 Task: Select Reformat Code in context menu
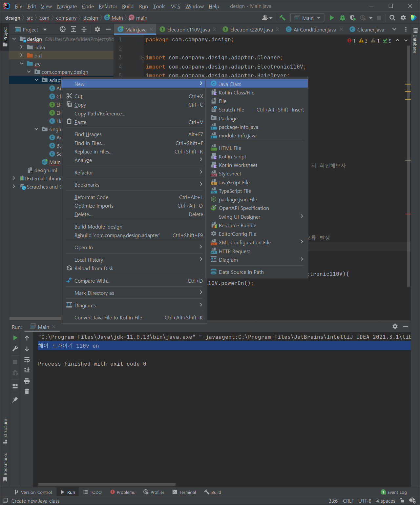[134, 197]
